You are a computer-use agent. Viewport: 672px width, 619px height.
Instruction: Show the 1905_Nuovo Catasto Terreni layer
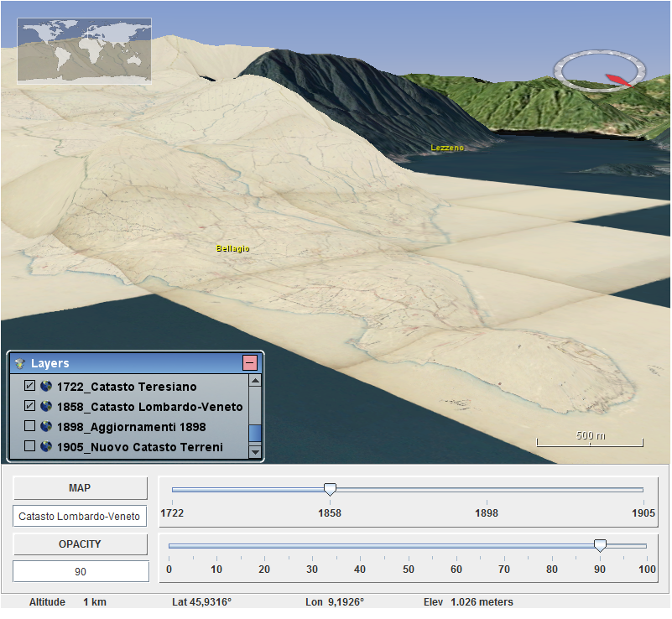point(30,447)
